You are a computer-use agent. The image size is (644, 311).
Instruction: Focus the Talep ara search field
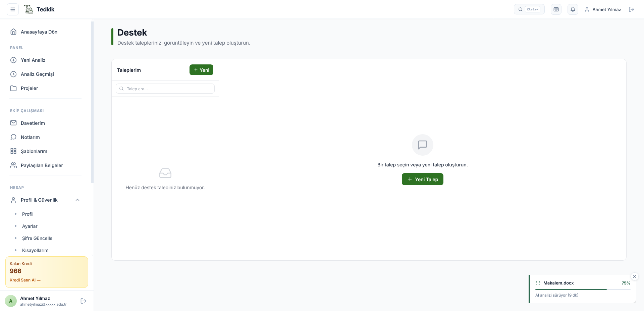point(165,89)
